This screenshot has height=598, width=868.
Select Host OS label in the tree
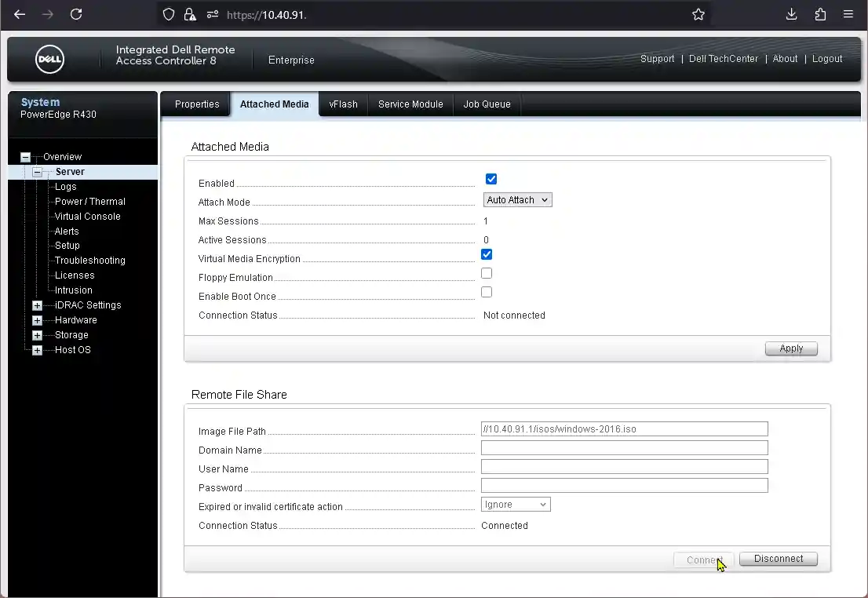point(72,350)
